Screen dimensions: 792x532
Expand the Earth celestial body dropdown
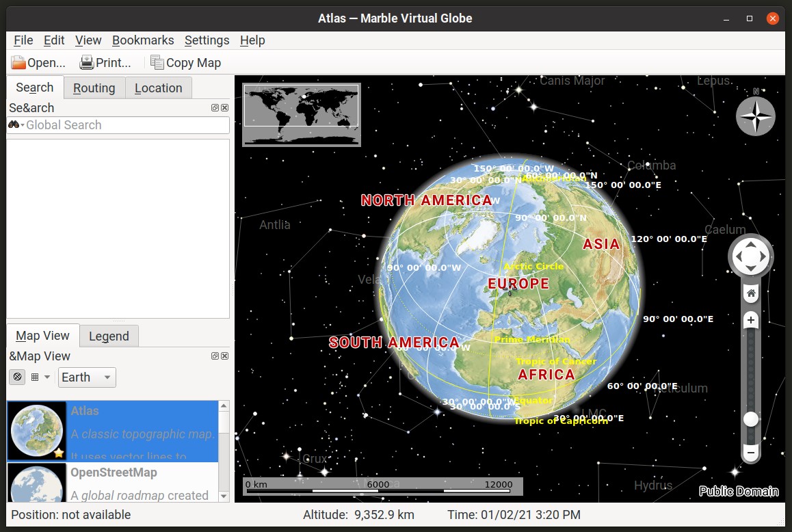pyautogui.click(x=87, y=377)
